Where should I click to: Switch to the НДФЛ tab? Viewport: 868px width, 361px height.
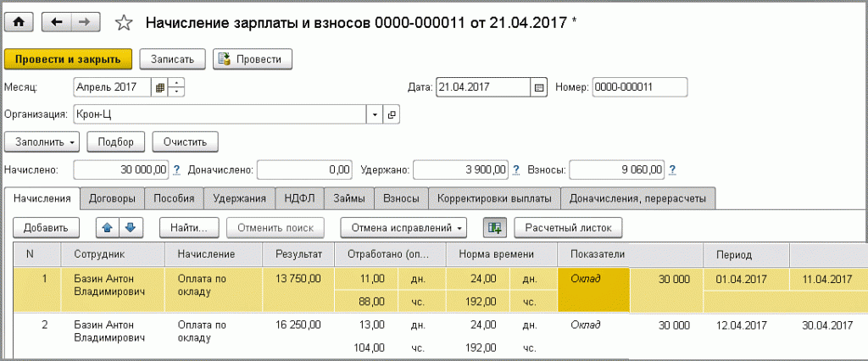click(299, 198)
